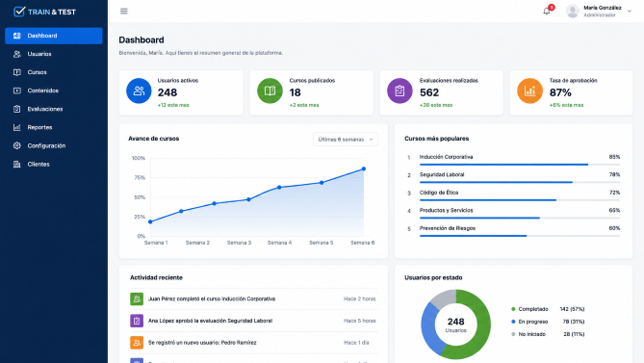This screenshot has width=644, height=363.
Task: Click the 'Prevención de Riesgos' course name
Action: [x=448, y=228]
